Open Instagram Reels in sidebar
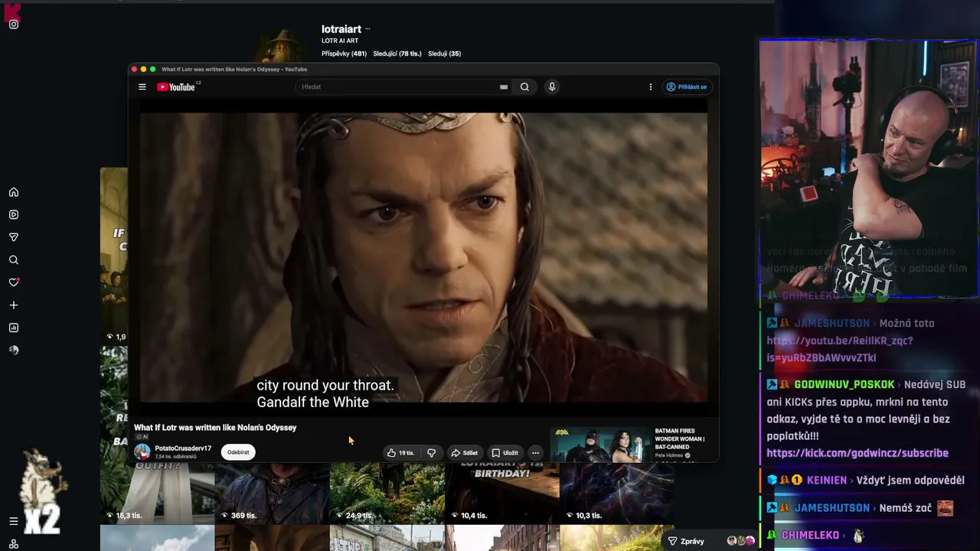Viewport: 980px width, 551px height. click(14, 215)
